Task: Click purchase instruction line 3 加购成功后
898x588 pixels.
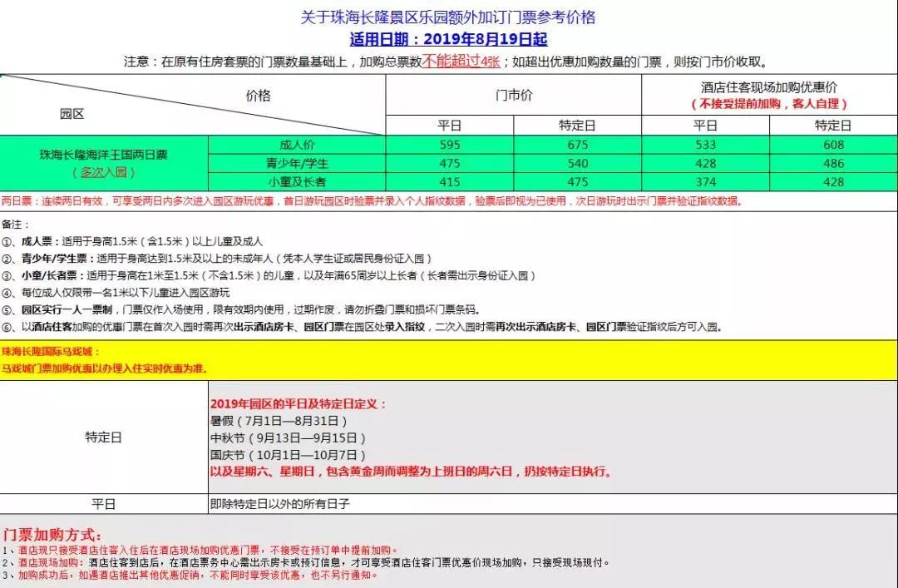Action: [x=190, y=576]
